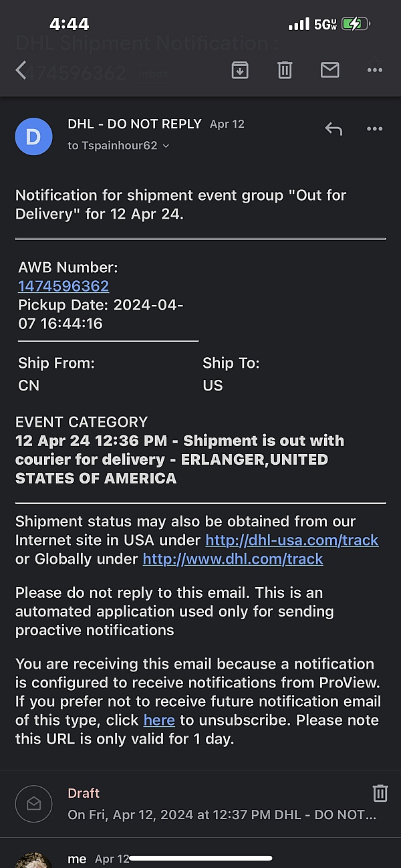This screenshot has width=401, height=868.
Task: Click the 'here' unsubscribe link
Action: pyautogui.click(x=159, y=720)
